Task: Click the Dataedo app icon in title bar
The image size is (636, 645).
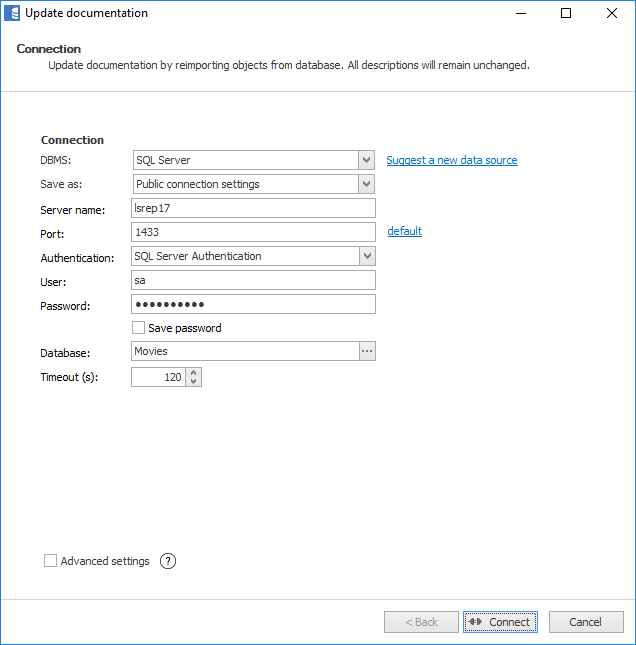Action: [12, 14]
